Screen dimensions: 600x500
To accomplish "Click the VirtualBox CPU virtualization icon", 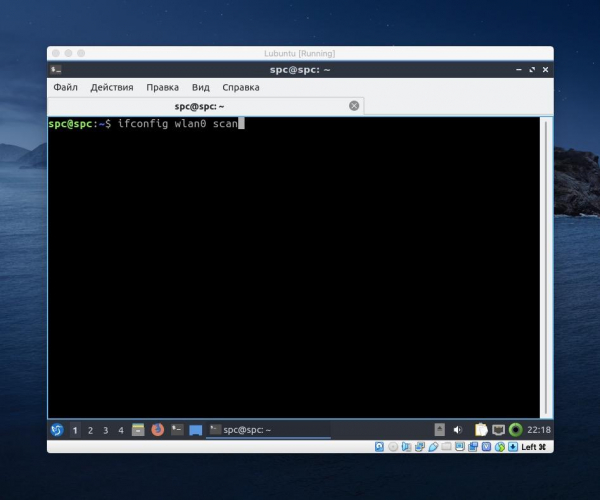I will 486,446.
